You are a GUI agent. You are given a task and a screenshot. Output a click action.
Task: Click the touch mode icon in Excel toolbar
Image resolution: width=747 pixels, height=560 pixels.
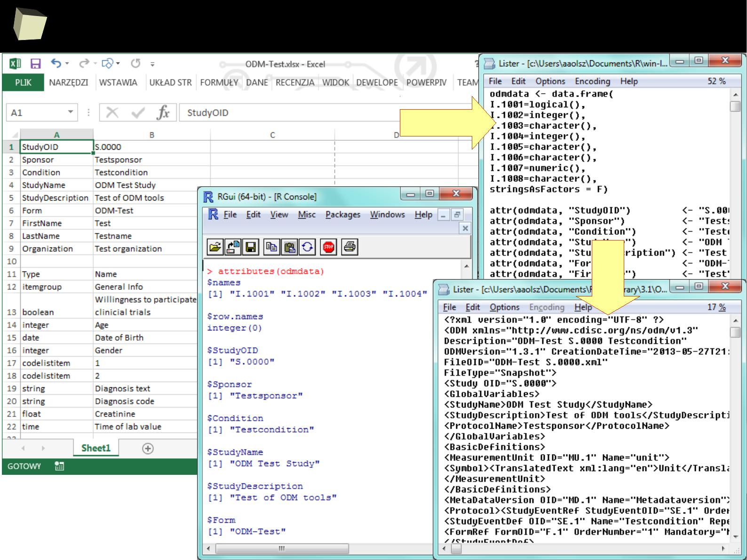tap(108, 63)
